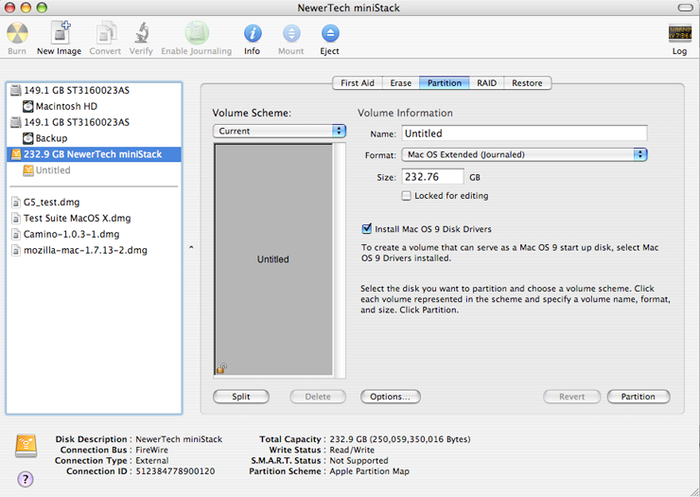Screen dimensions: 700x497
Task: Click the partition map scrollbar track
Action: 340,260
